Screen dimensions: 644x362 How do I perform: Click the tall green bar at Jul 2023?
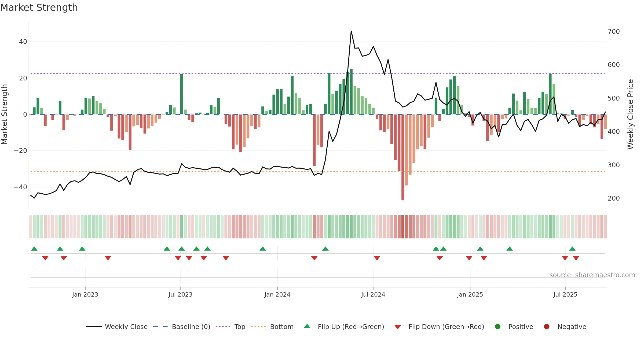click(182, 94)
